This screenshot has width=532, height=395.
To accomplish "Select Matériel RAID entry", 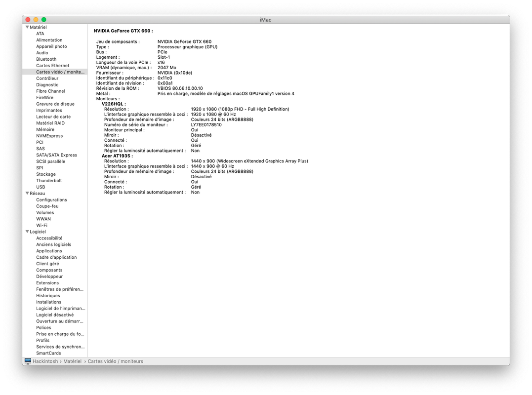I will [x=50, y=123].
